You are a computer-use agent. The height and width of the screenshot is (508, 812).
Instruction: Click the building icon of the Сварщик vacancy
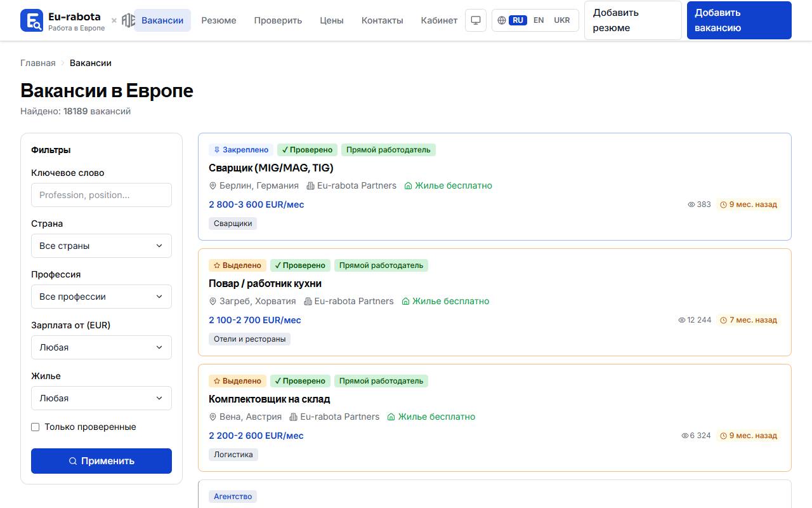click(x=310, y=186)
